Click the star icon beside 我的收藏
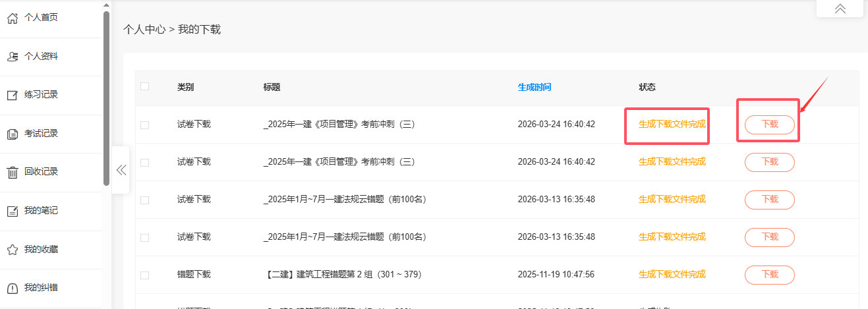This screenshot has height=309, width=868. pyautogui.click(x=12, y=250)
